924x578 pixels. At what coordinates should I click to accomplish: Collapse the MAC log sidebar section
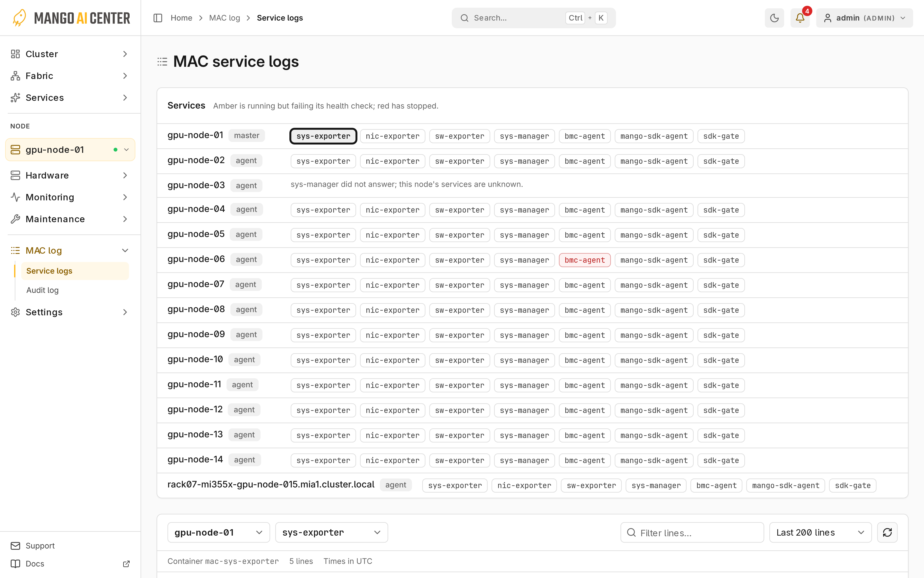(x=70, y=250)
